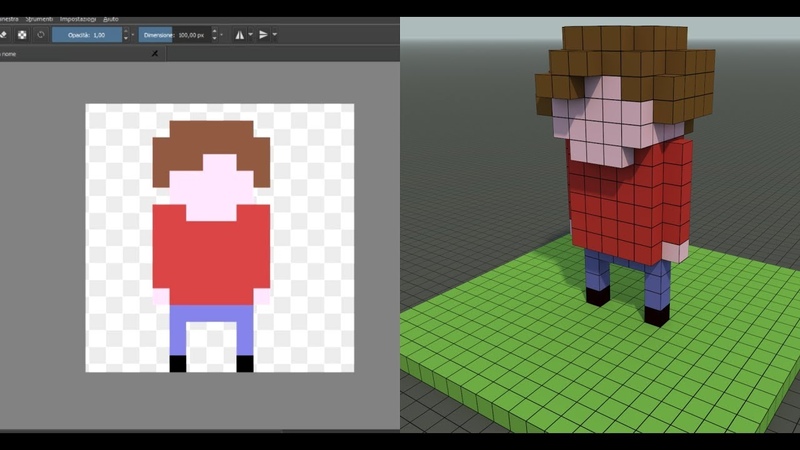Open the Strumenti menu
This screenshot has height=450, width=800.
(x=39, y=19)
